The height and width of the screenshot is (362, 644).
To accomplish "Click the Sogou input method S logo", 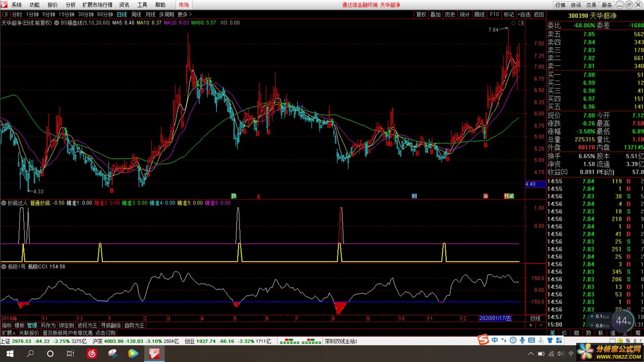I will tap(483, 340).
